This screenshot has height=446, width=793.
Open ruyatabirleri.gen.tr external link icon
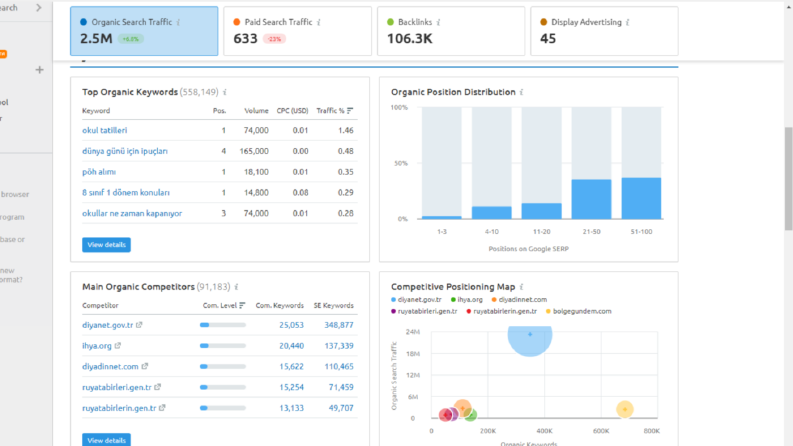pos(157,387)
